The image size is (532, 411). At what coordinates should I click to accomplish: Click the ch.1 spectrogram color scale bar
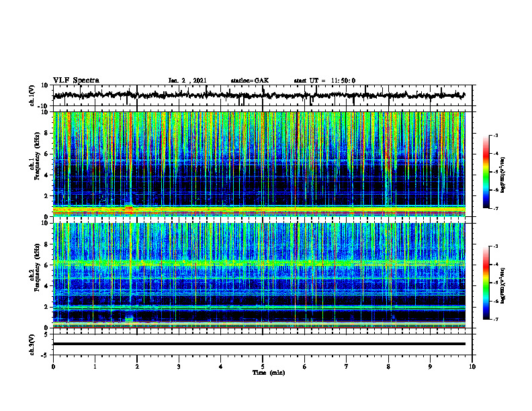tap(486, 172)
